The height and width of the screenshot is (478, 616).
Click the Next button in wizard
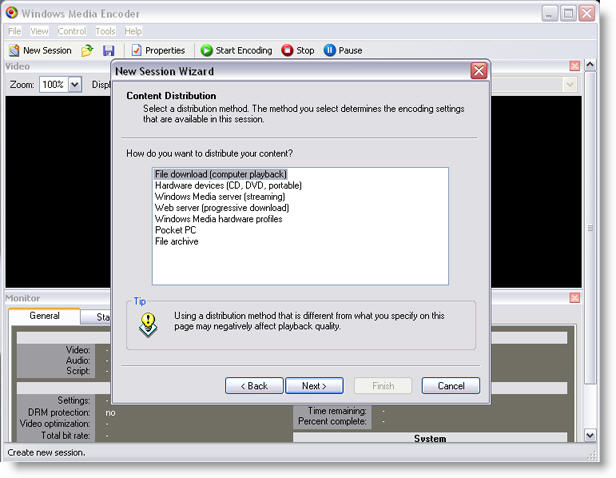(x=314, y=386)
